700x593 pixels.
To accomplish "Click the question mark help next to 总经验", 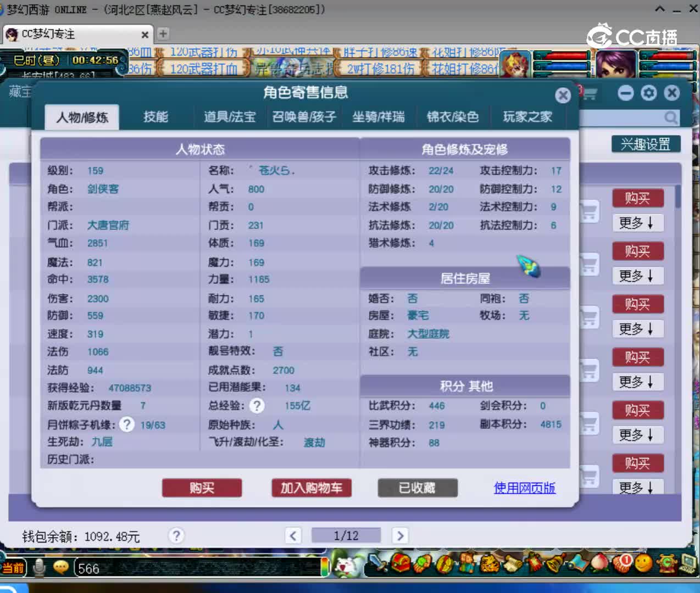I will click(x=257, y=406).
